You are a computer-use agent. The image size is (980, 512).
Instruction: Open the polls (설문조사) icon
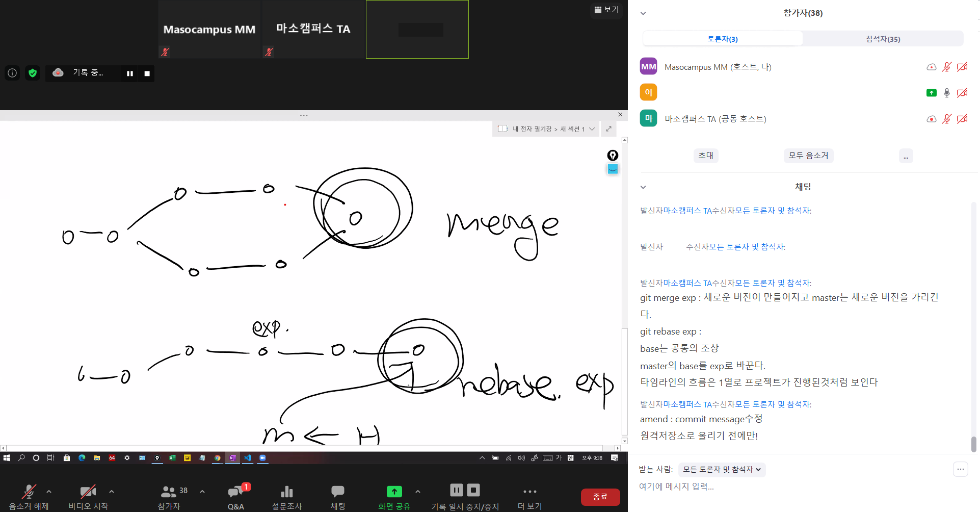tap(286, 492)
